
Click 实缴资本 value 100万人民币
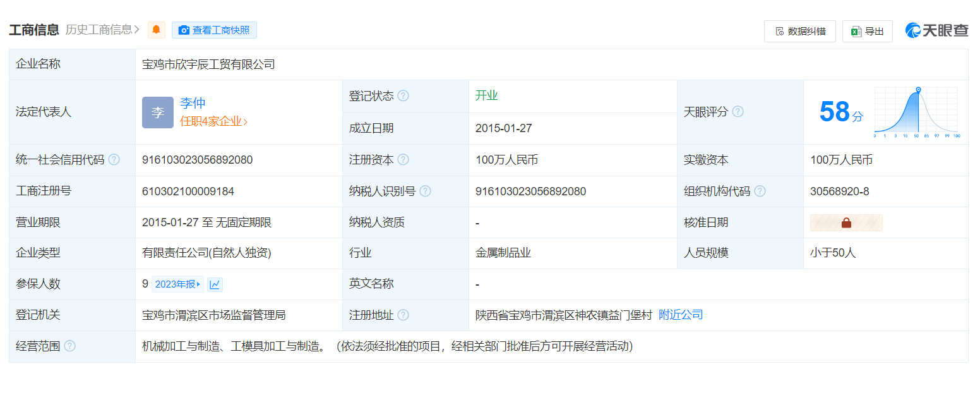click(841, 160)
